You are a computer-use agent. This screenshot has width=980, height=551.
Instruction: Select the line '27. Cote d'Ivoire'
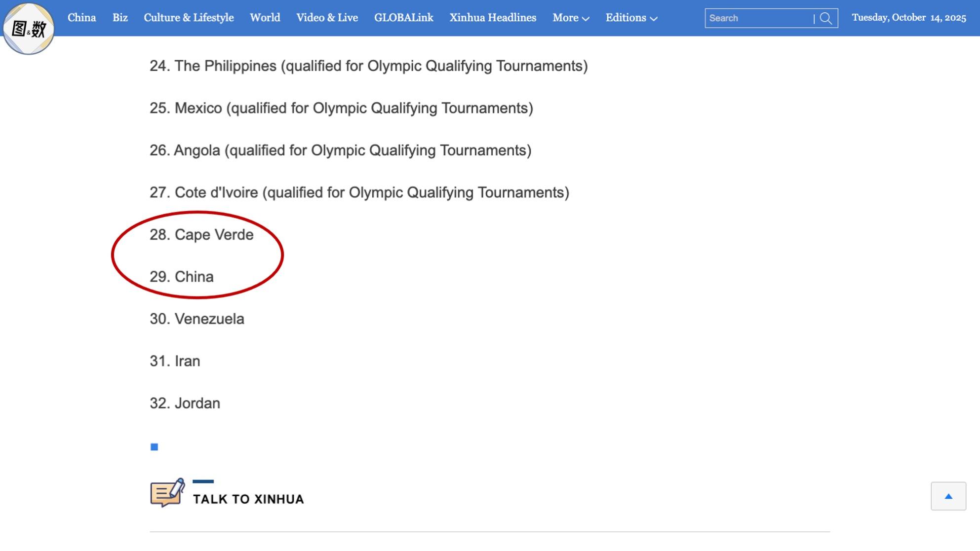(x=359, y=192)
